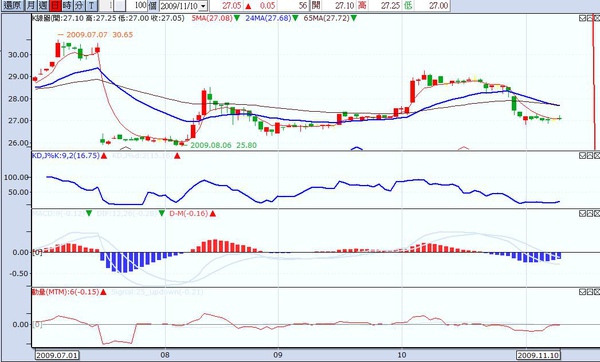Viewport: 600px width, 362px height.
Task: Collapse KD panel using its down-arrow icon
Action: click(x=582, y=155)
